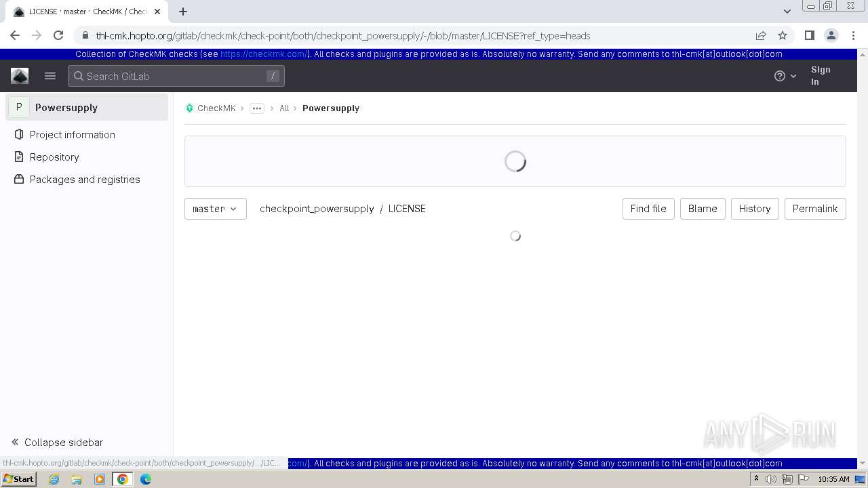Open Microsoft Edge from the taskbar
The height and width of the screenshot is (488, 868).
point(145,479)
